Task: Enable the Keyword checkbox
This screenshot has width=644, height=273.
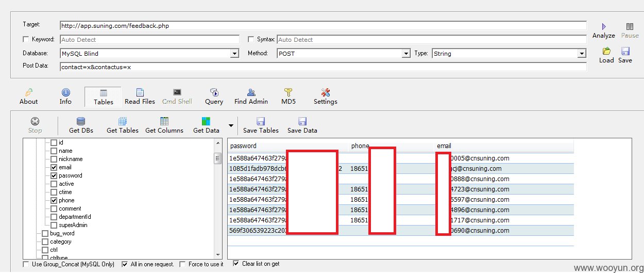Action: pos(26,39)
